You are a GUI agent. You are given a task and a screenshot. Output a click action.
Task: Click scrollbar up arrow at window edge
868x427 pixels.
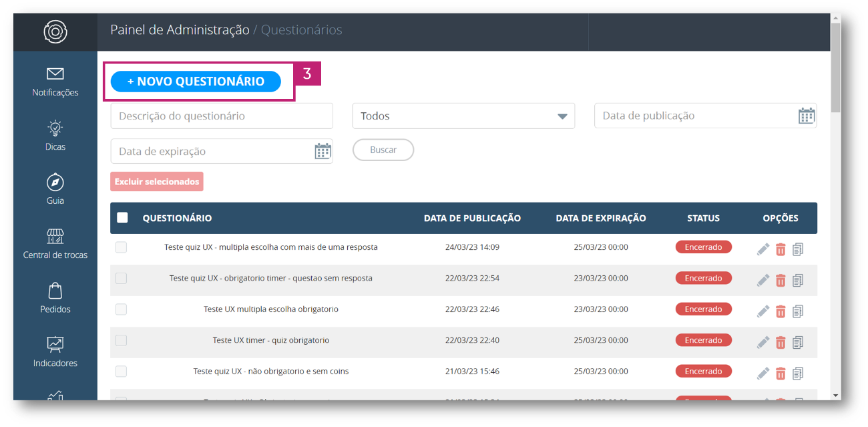point(836,19)
